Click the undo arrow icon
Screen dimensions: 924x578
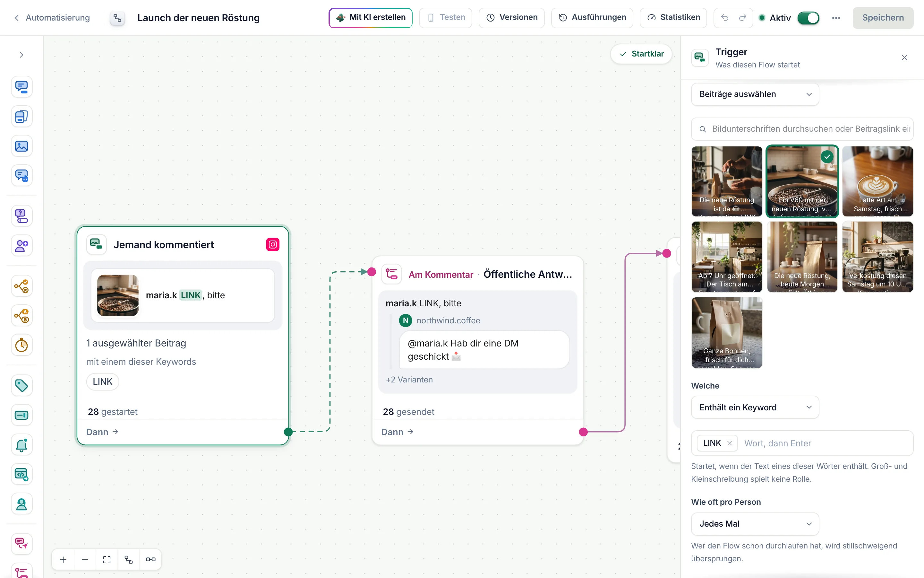(725, 18)
